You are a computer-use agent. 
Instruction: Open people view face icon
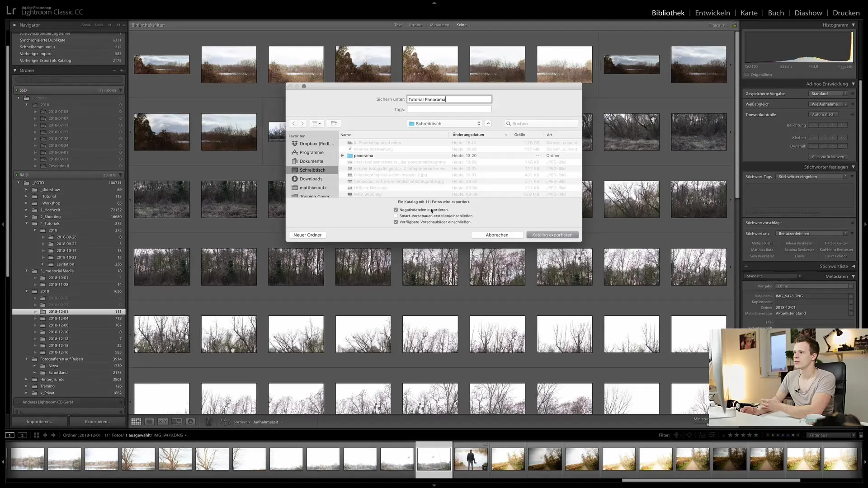coord(191,422)
